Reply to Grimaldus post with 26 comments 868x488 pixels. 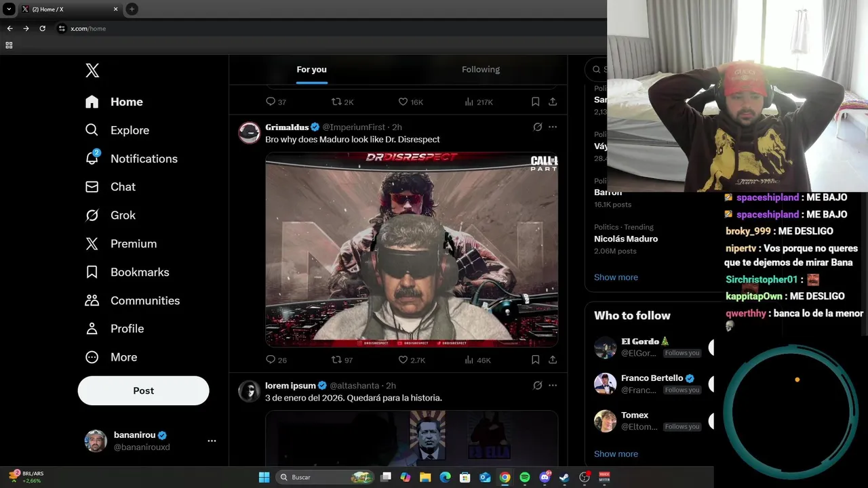276,360
